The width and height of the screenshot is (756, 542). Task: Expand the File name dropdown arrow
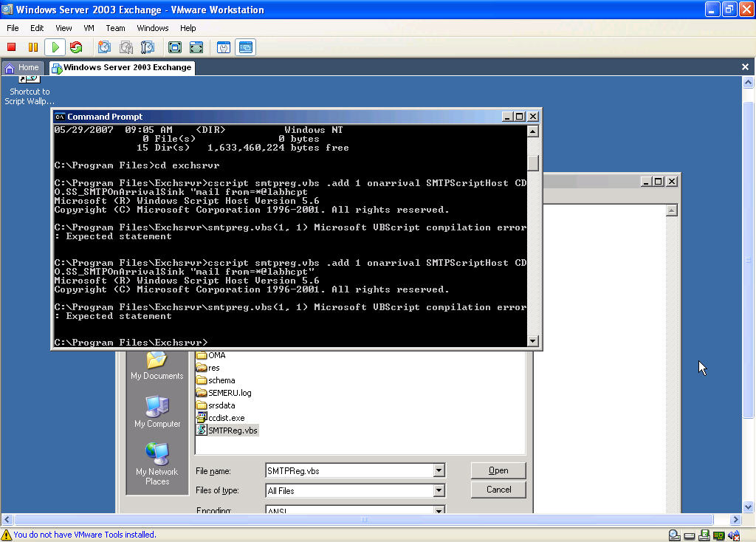click(x=439, y=470)
